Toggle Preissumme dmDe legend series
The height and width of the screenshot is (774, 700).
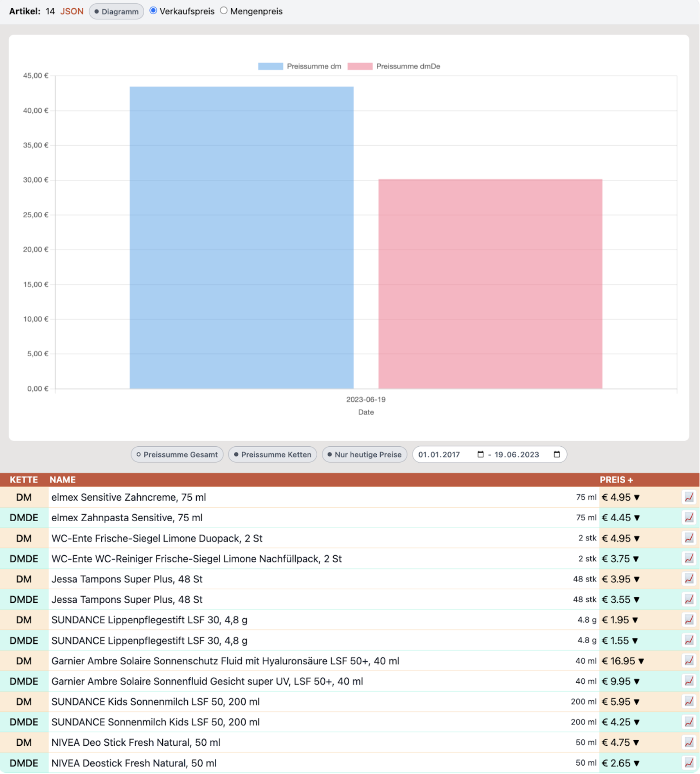click(x=394, y=66)
